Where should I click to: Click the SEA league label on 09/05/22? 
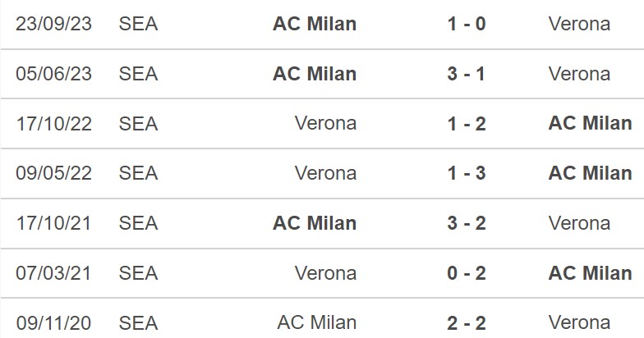coord(138,173)
